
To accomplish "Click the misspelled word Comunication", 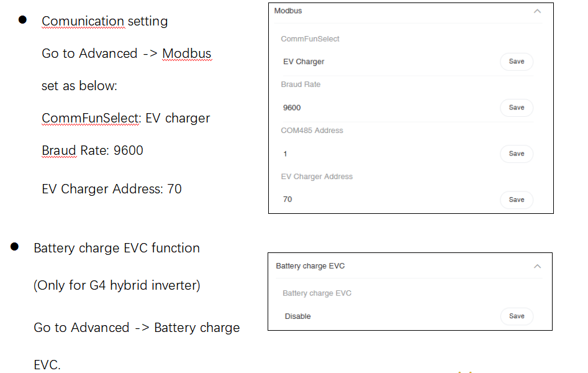I will 83,21.
